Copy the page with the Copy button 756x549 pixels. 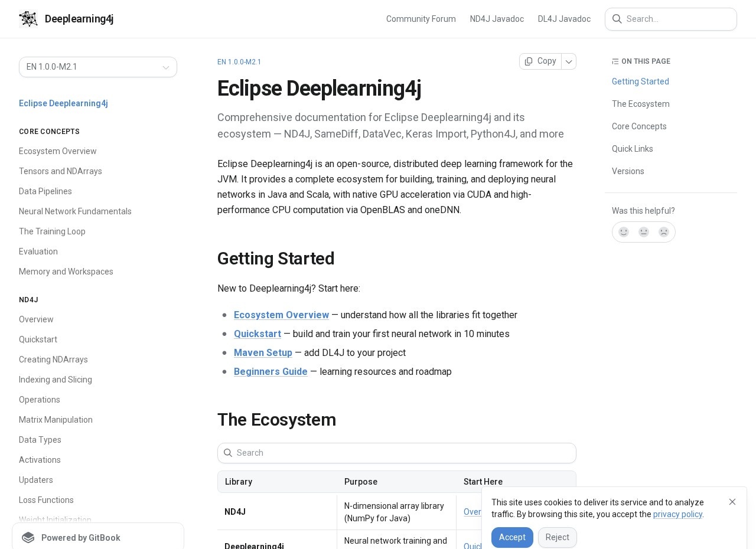[540, 61]
